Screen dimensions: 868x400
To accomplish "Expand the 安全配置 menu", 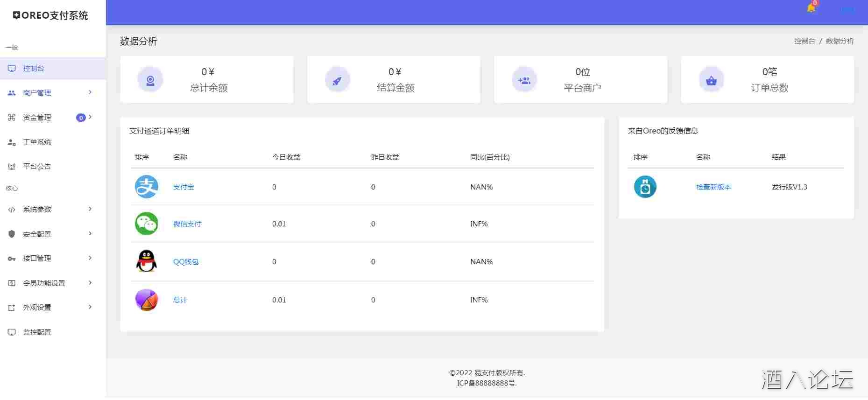I will pos(51,234).
